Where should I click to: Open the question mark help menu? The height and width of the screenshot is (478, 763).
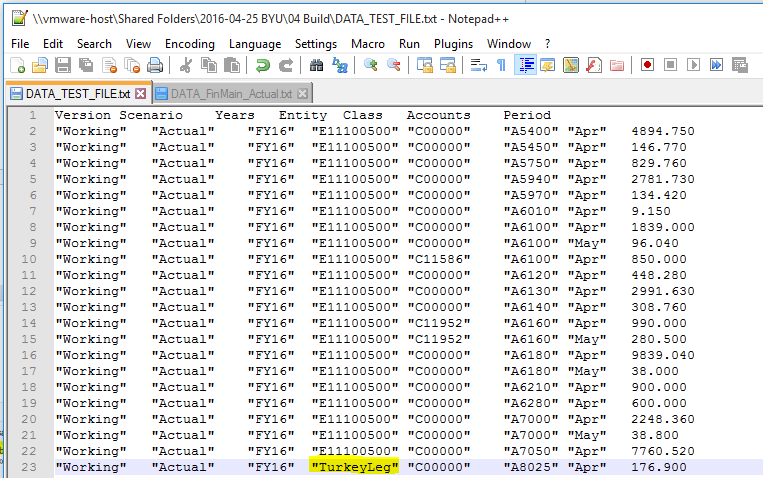point(547,44)
